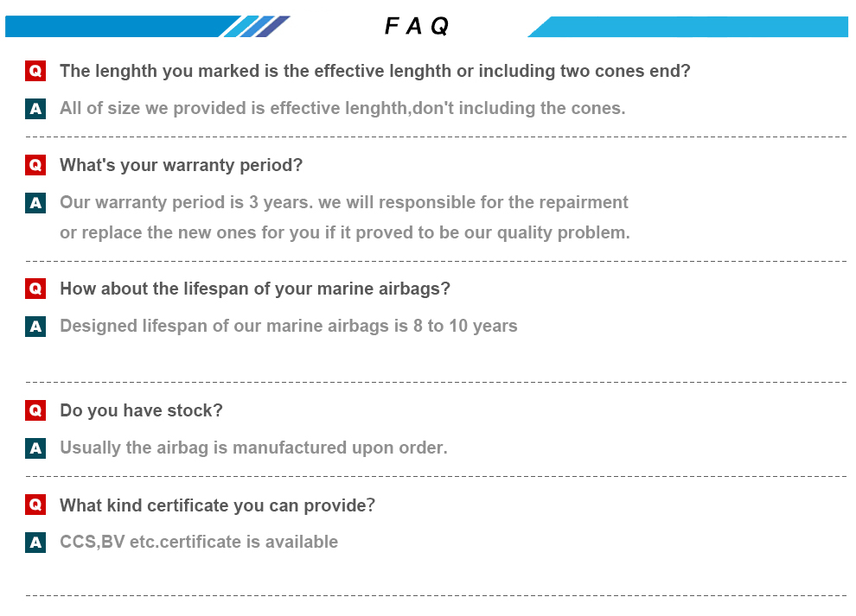Click the red Q icon beside length question
Image resolution: width=856 pixels, height=616 pixels.
tap(35, 71)
